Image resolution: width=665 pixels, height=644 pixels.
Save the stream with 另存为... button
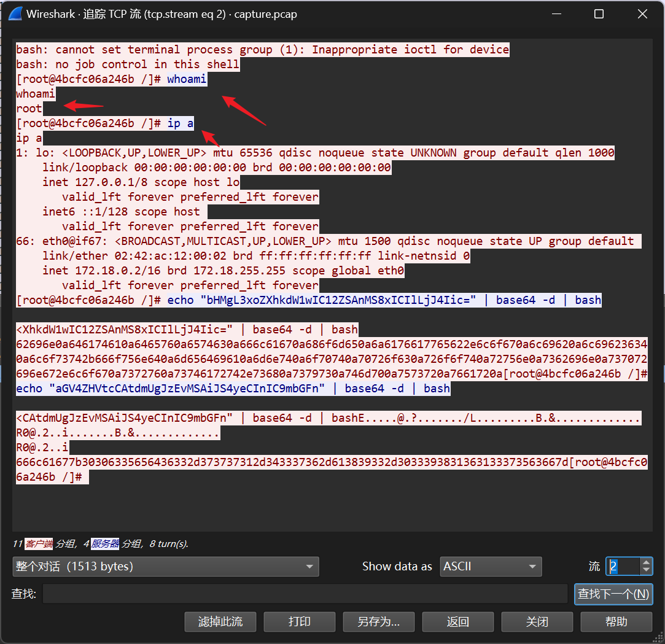point(379,622)
